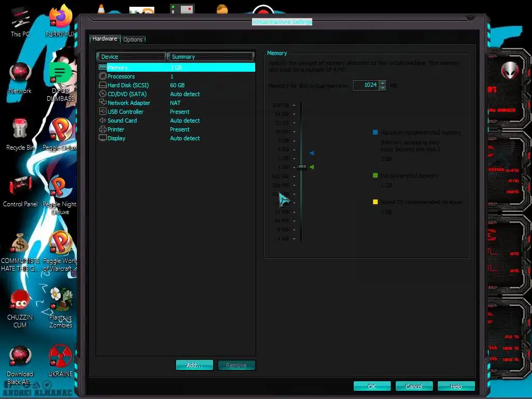Select the 60 GB hard disk summary
Image resolution: width=532 pixels, height=399 pixels.
[177, 85]
